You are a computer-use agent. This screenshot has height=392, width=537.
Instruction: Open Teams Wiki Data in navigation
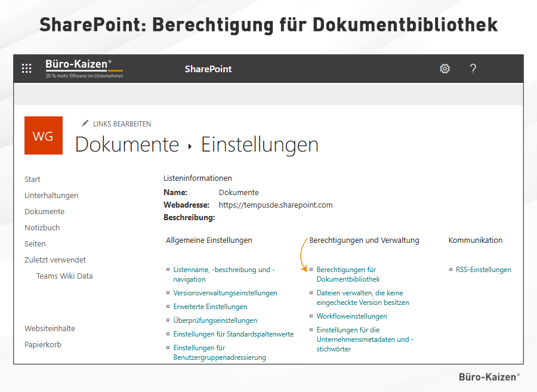pos(64,276)
